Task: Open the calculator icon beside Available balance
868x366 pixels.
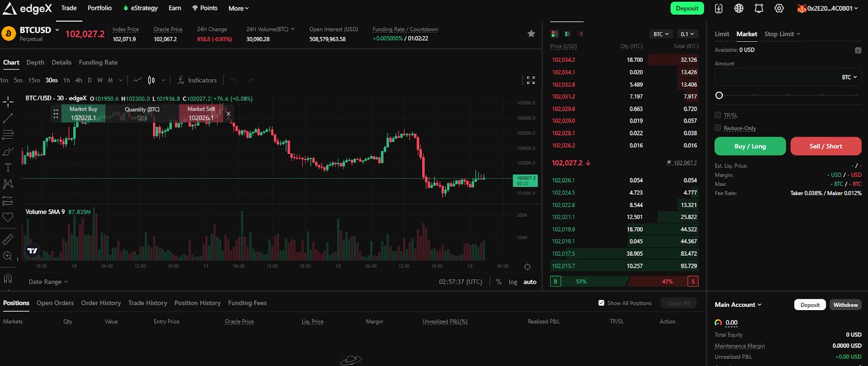Action: [858, 50]
